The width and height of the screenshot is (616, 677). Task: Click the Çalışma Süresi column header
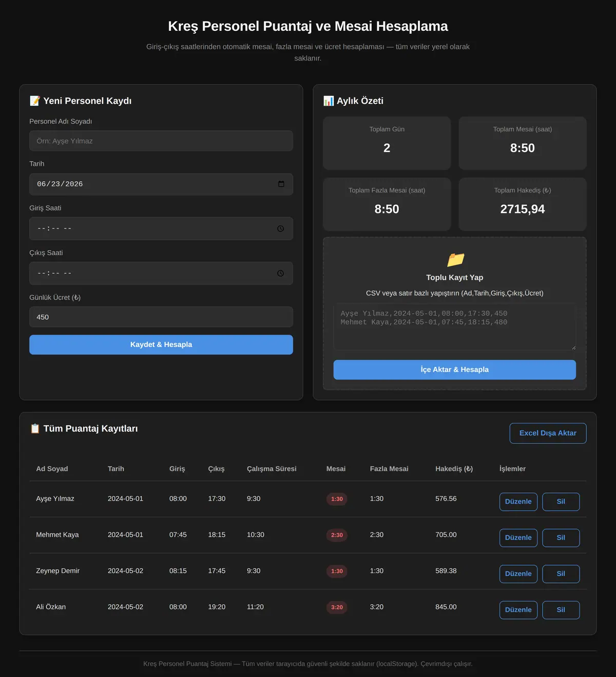tap(272, 469)
